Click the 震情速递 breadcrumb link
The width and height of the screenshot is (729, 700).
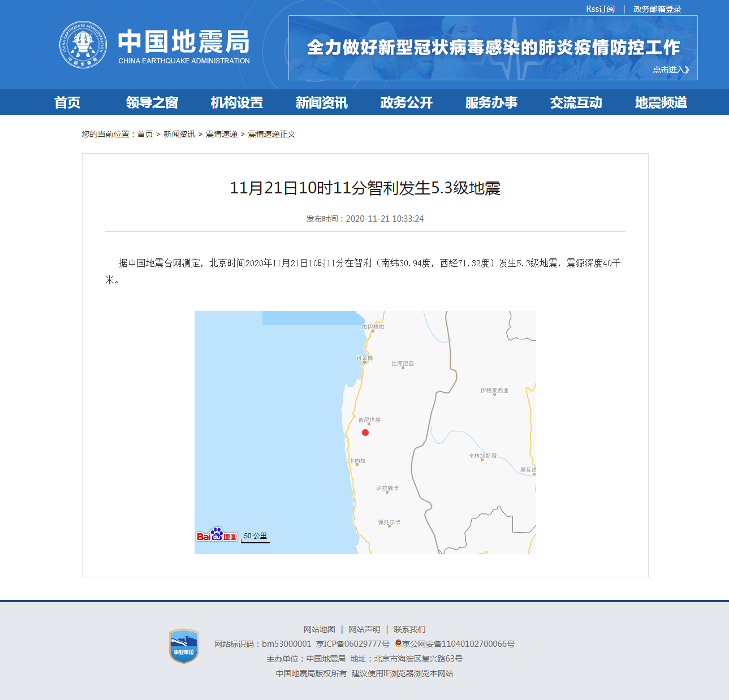(221, 134)
